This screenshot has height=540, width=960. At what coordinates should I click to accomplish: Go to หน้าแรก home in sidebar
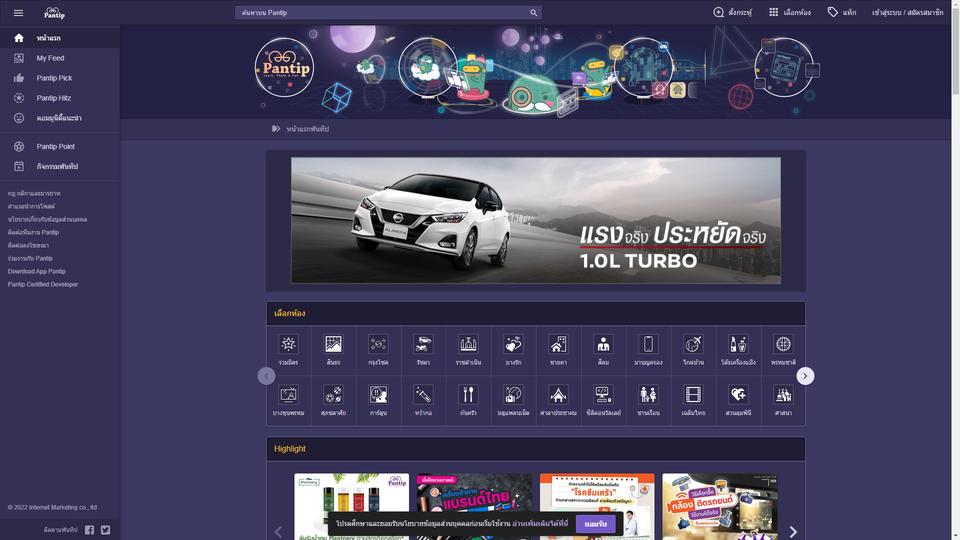coord(60,38)
